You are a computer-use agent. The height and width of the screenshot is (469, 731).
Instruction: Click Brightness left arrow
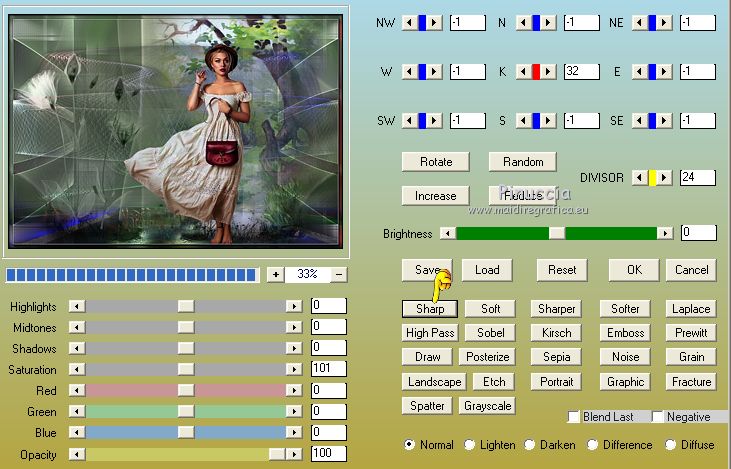448,233
